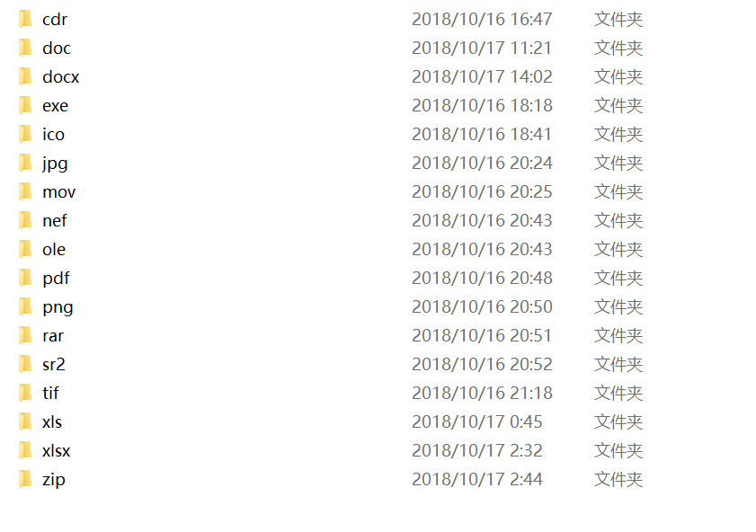This screenshot has width=756, height=532.
Task: Select the docx folder icon
Action: pyautogui.click(x=25, y=76)
